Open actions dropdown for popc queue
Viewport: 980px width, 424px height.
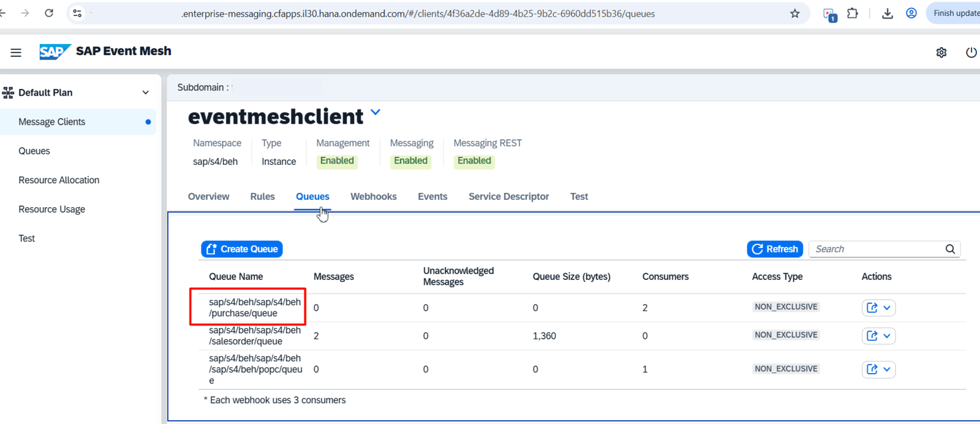click(x=886, y=369)
